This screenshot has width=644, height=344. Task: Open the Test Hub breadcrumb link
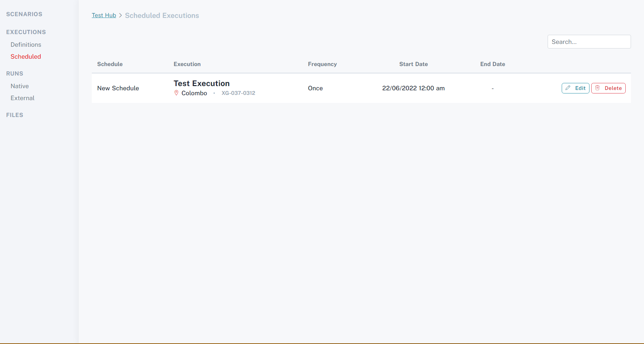coord(104,15)
